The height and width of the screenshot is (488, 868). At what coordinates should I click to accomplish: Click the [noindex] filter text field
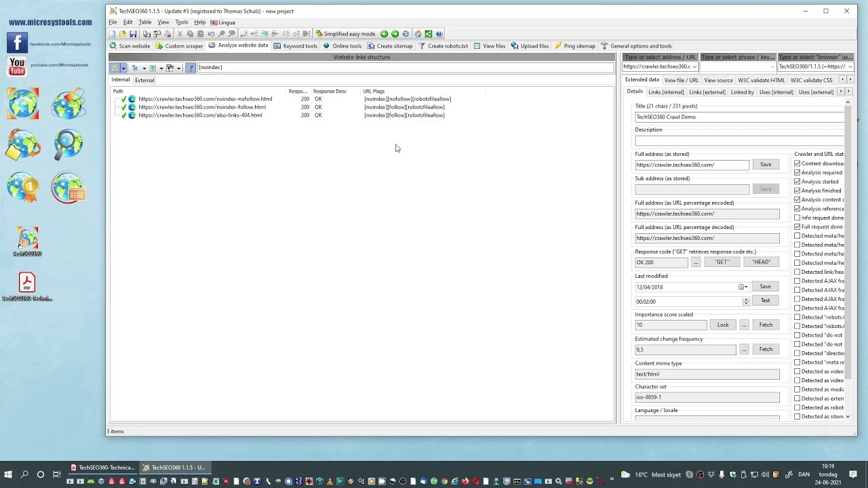(x=405, y=68)
